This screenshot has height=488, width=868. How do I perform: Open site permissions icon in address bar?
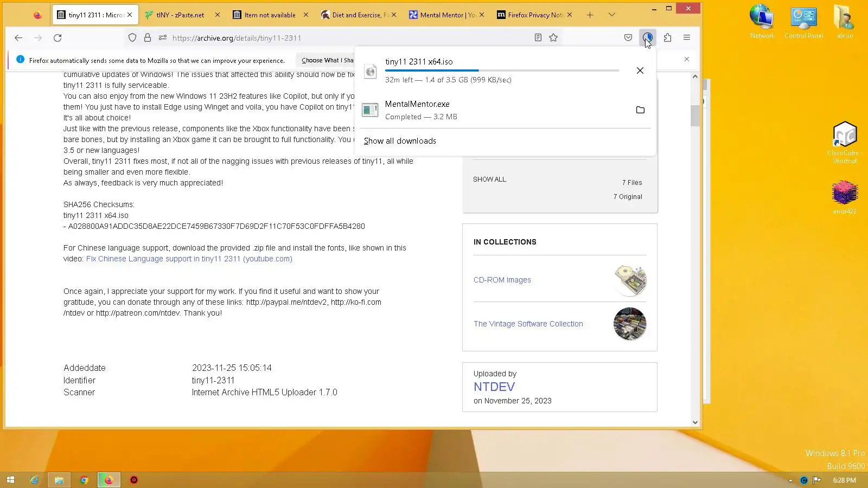[163, 38]
